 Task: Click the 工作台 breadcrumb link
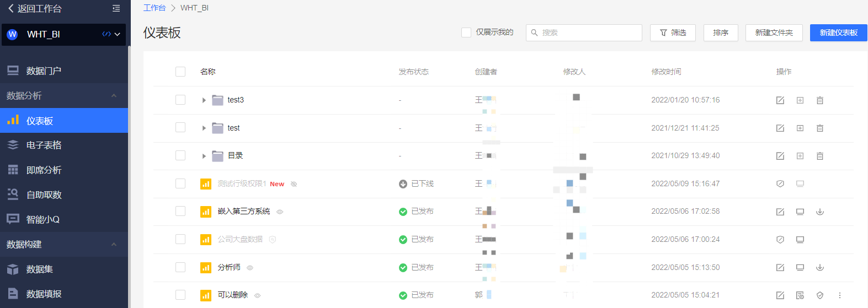[x=154, y=8]
